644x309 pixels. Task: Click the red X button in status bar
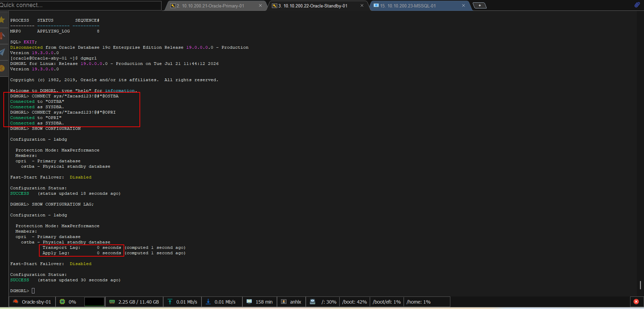(636, 302)
